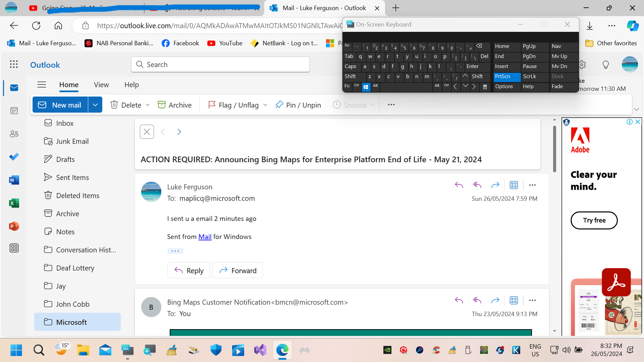Open the Copilot icon in Edge
644x362 pixels.
click(633, 26)
